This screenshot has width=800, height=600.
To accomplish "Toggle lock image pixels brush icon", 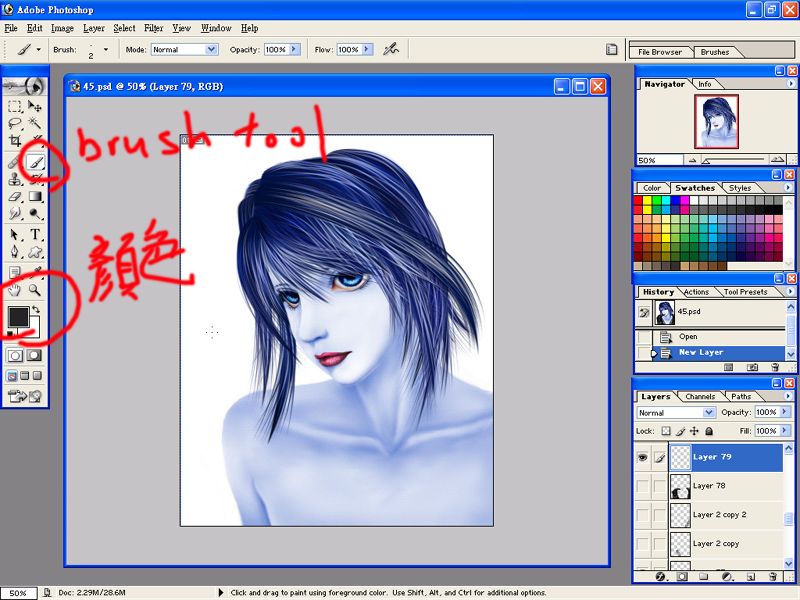I will pos(680,431).
